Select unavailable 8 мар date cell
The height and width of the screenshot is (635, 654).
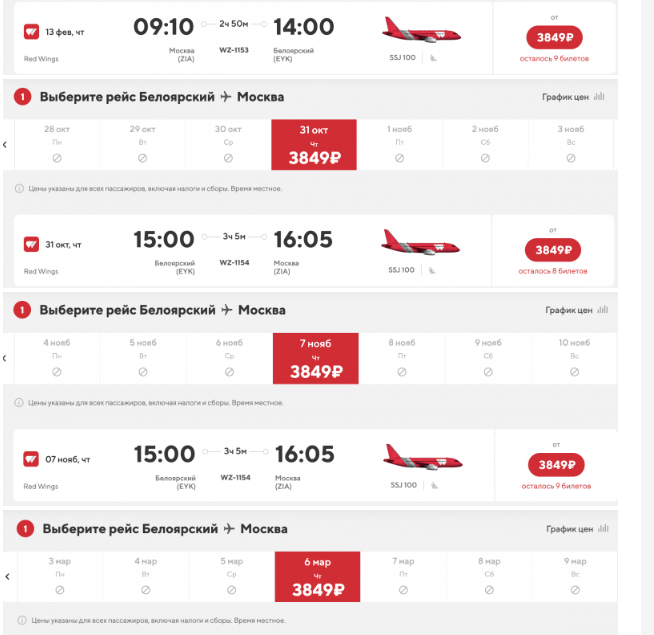tap(489, 577)
